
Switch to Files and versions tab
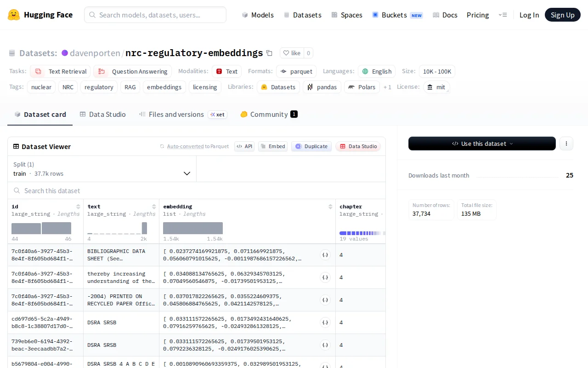pyautogui.click(x=182, y=114)
